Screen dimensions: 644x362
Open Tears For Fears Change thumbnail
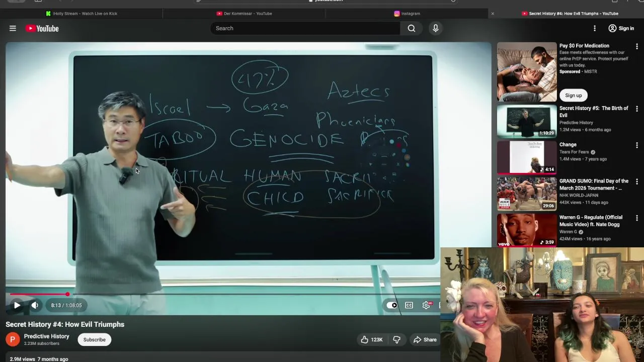pos(527,157)
